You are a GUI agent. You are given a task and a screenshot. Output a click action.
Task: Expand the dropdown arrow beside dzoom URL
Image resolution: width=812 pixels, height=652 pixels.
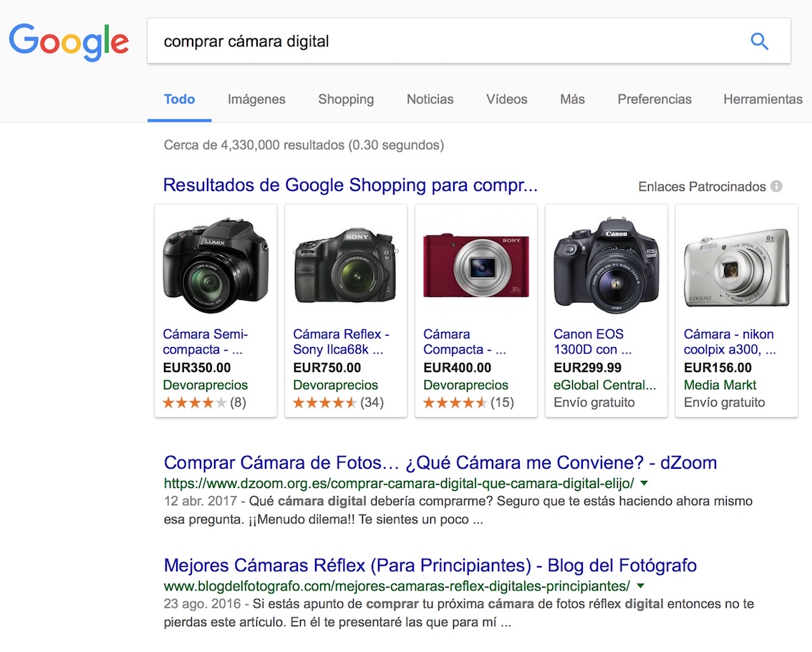644,482
